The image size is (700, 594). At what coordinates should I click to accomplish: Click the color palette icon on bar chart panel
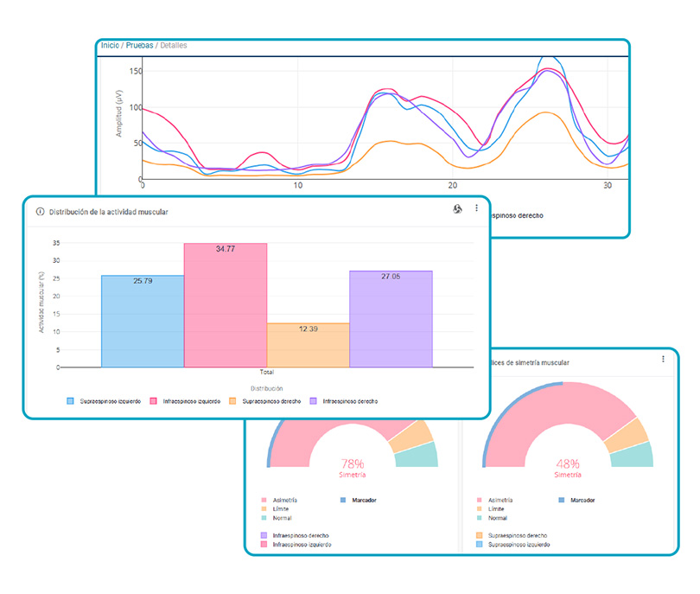point(458,209)
